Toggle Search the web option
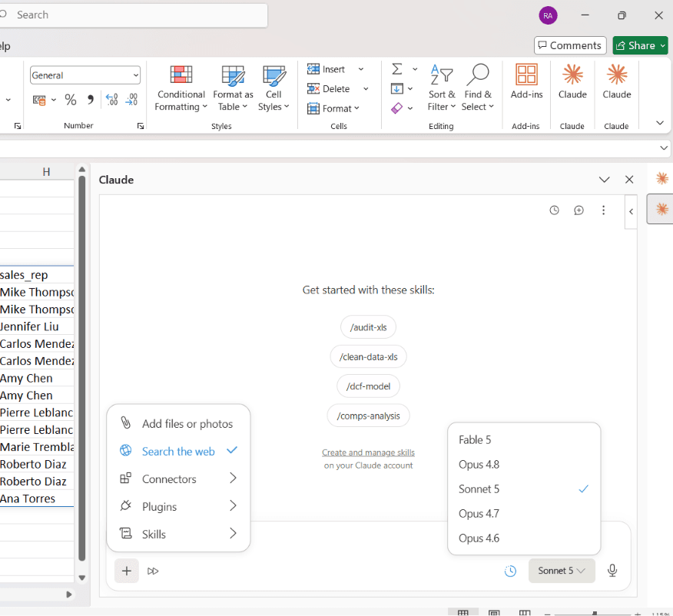Screen dimensions: 673x616 pyautogui.click(x=178, y=452)
